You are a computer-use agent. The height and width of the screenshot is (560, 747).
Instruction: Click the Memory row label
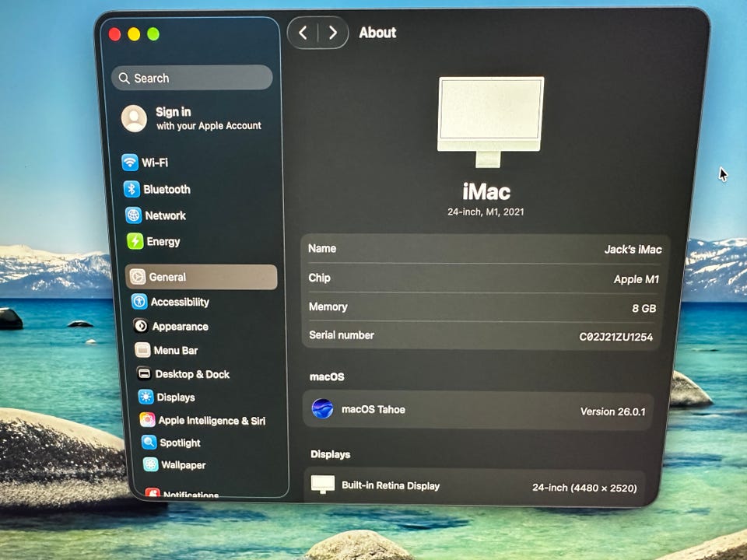coord(328,307)
